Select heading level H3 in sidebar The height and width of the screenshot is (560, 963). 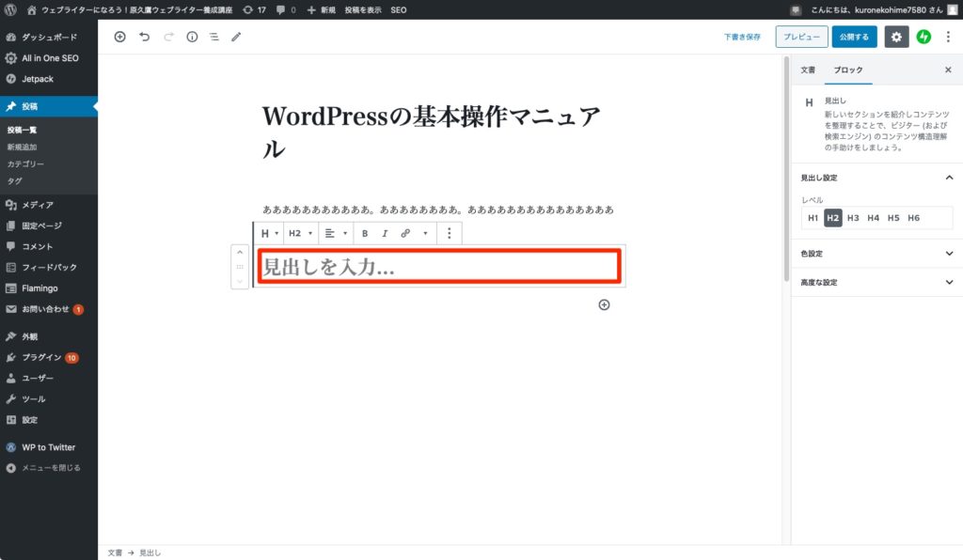853,218
